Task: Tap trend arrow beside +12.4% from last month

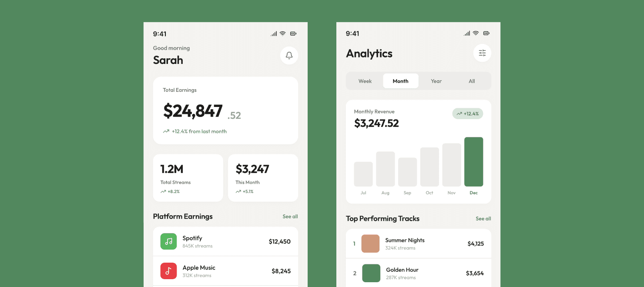Action: (166, 131)
